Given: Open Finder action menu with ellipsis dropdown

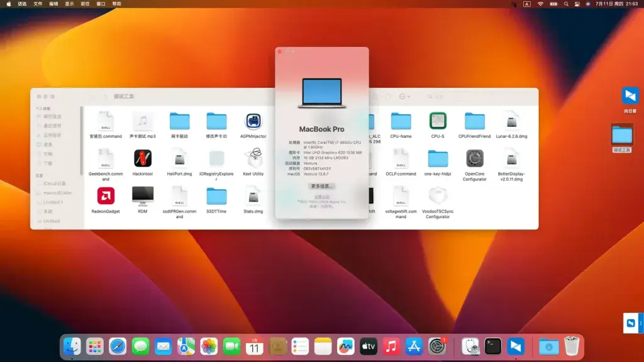Looking at the screenshot, I should (404, 96).
